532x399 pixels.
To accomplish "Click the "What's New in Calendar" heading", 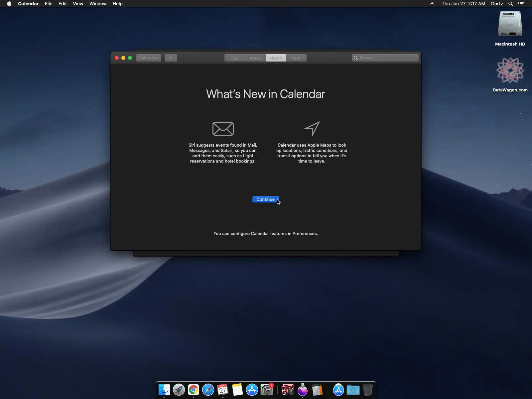I will click(265, 94).
